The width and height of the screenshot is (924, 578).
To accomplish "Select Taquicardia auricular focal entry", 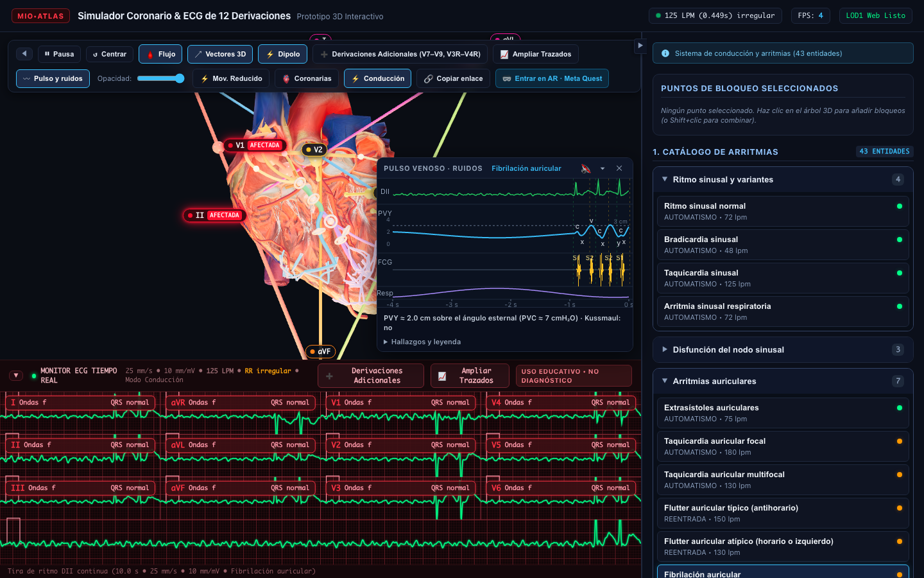I will (783, 446).
